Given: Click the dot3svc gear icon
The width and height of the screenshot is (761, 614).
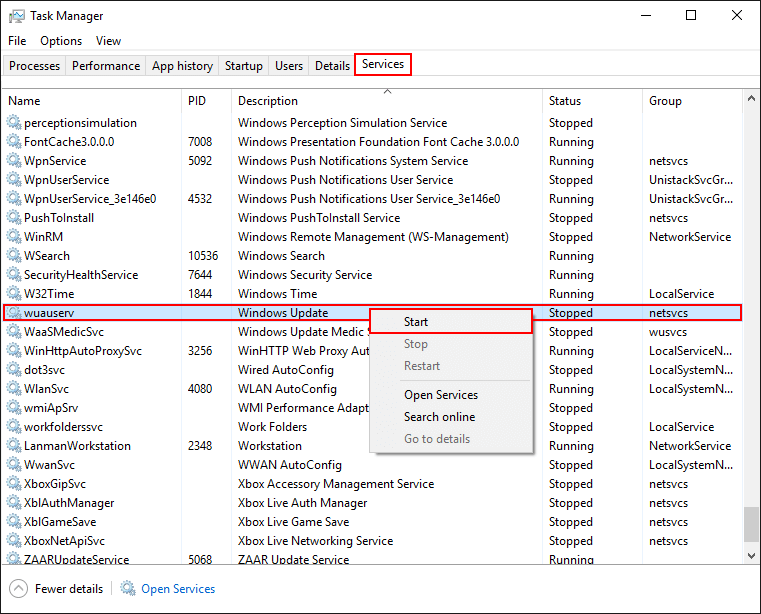Looking at the screenshot, I should (x=14, y=369).
